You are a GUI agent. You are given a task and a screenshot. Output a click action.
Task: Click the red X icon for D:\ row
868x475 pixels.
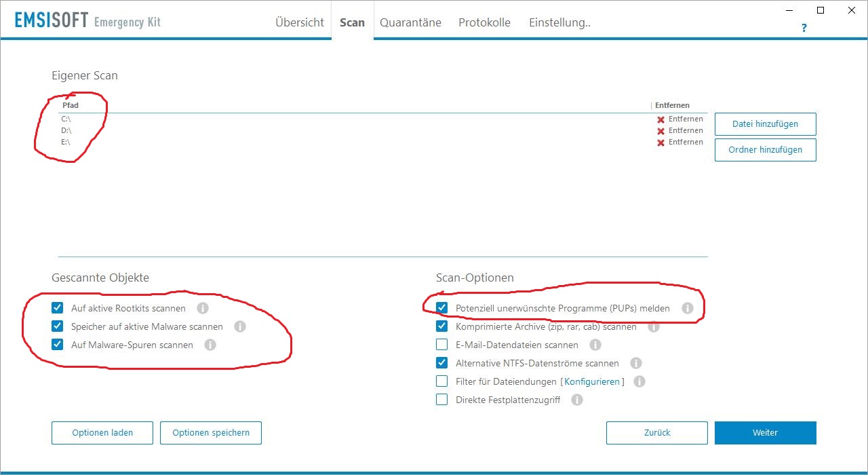coord(660,131)
